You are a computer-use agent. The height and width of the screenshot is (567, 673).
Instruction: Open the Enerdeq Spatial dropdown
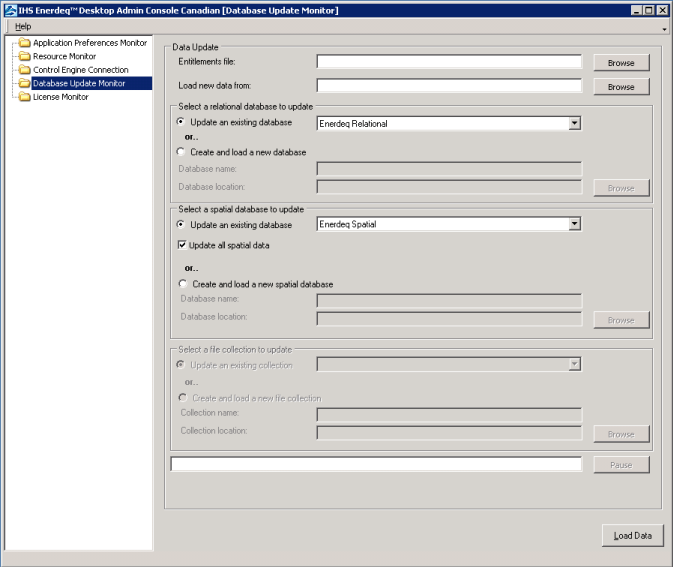click(x=574, y=224)
